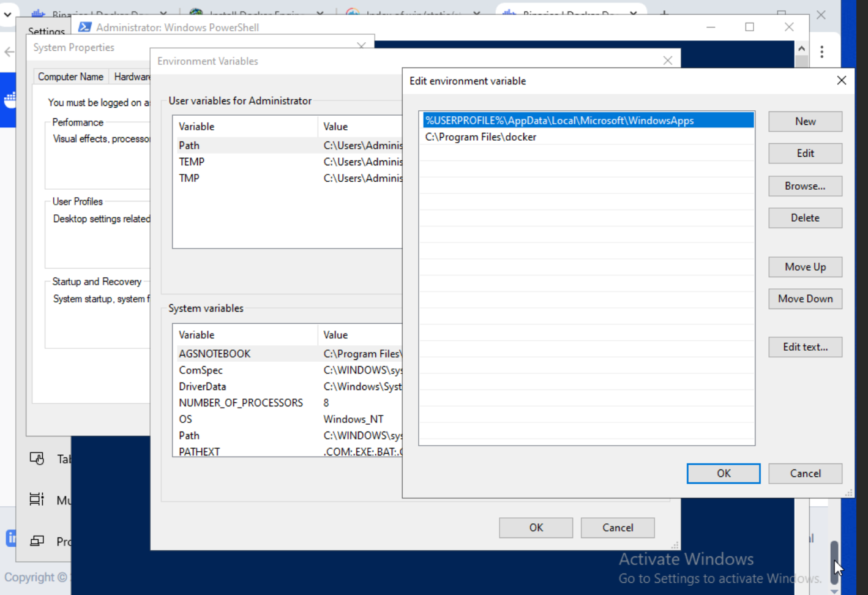Screen dimensions: 868x595
Task: Select the user variable Path row
Action: pyautogui.click(x=288, y=145)
